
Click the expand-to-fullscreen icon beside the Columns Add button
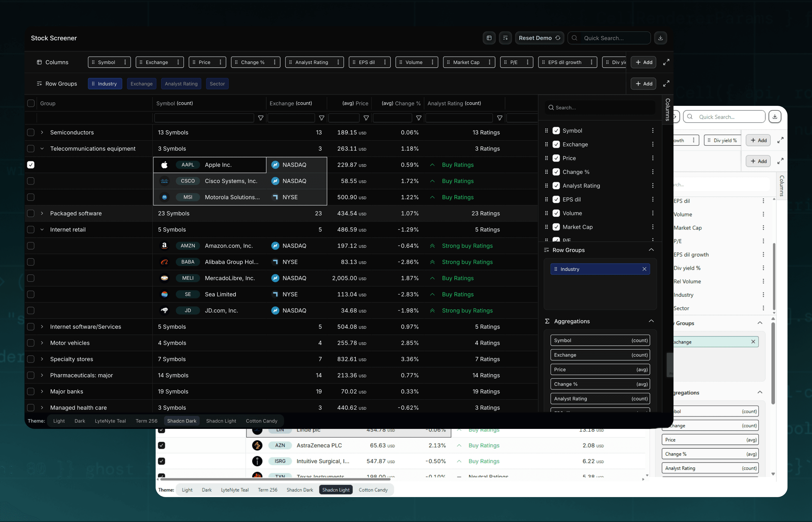[666, 62]
